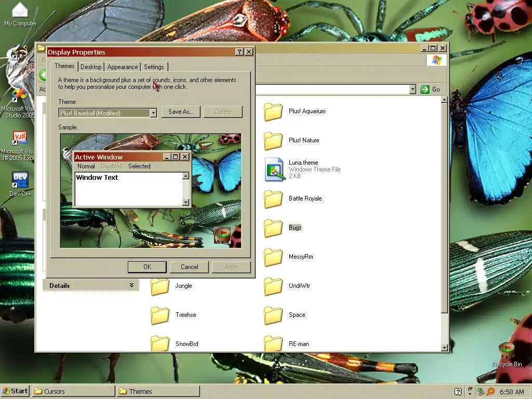Open the address bar dropdown arrow
532x399 pixels.
pyautogui.click(x=413, y=89)
